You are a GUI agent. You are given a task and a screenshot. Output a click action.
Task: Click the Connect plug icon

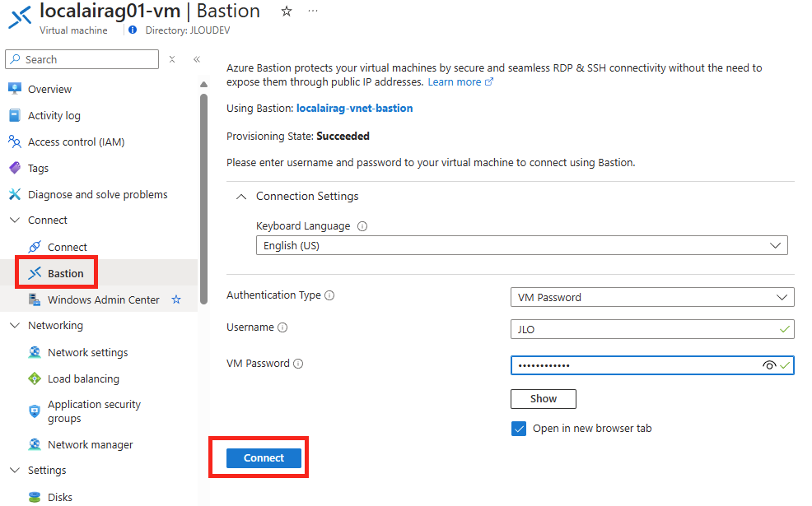(x=35, y=247)
